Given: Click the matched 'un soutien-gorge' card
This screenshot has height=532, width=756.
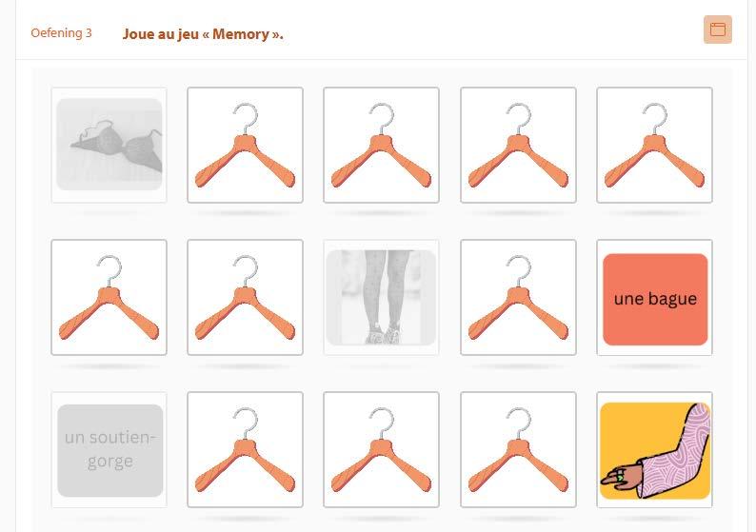Looking at the screenshot, I should pos(109,449).
